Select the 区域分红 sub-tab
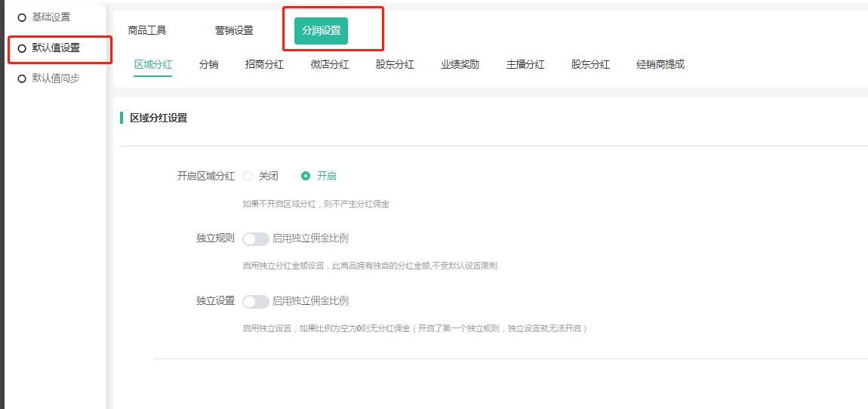Viewport: 868px width, 409px height. 153,65
